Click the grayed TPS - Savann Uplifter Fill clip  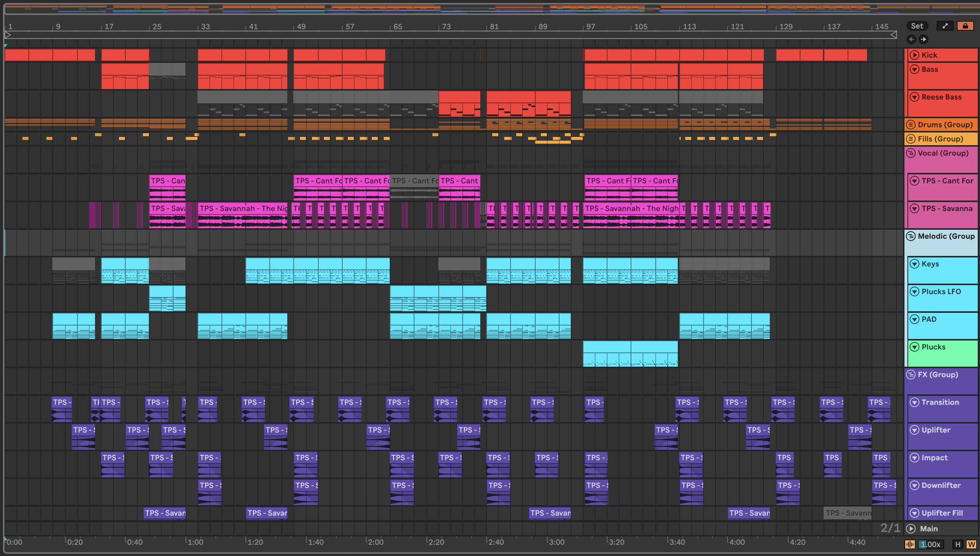click(848, 513)
